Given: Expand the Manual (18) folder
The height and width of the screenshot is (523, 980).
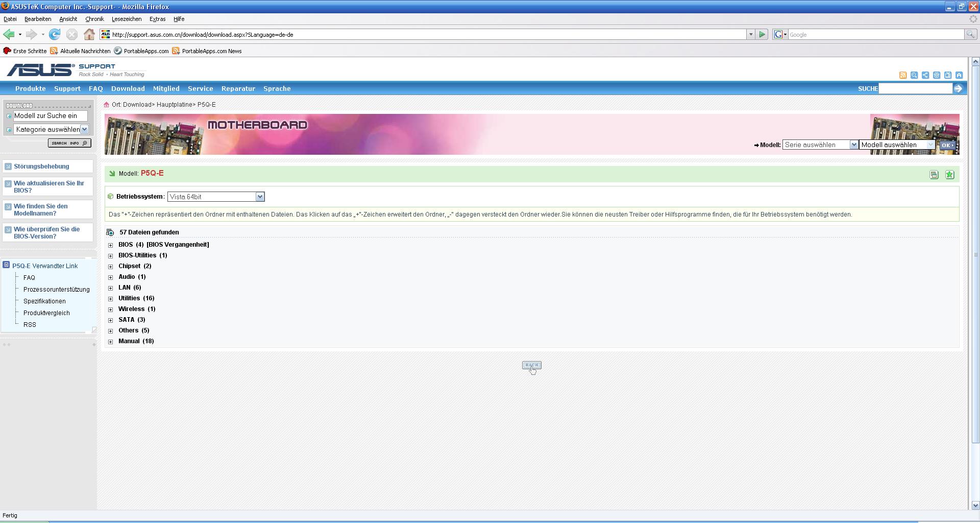Looking at the screenshot, I should tap(111, 342).
